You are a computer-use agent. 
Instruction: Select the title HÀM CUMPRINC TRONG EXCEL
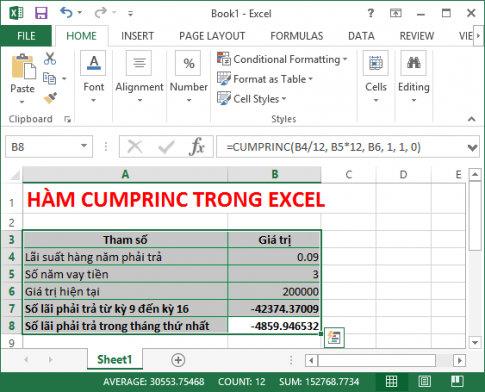point(176,200)
